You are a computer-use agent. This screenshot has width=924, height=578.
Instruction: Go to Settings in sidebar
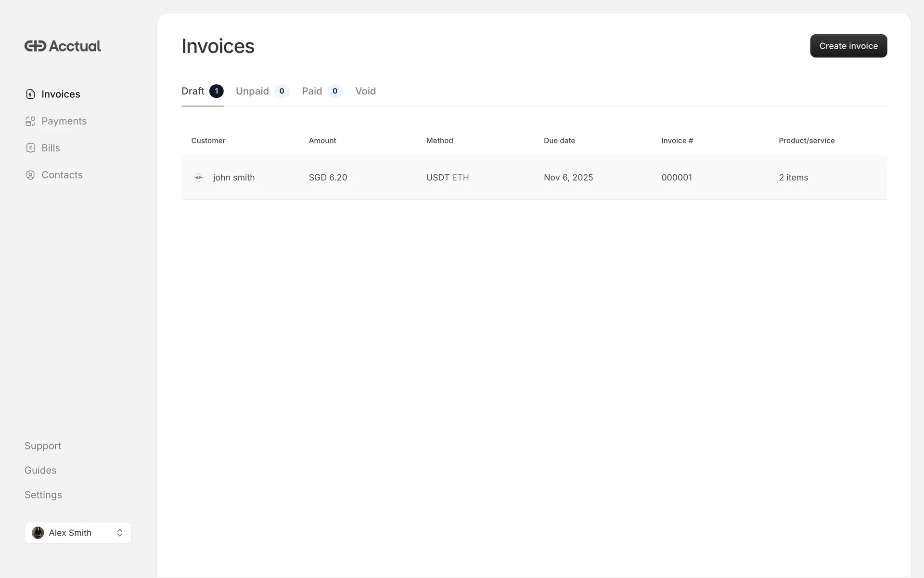click(x=43, y=495)
